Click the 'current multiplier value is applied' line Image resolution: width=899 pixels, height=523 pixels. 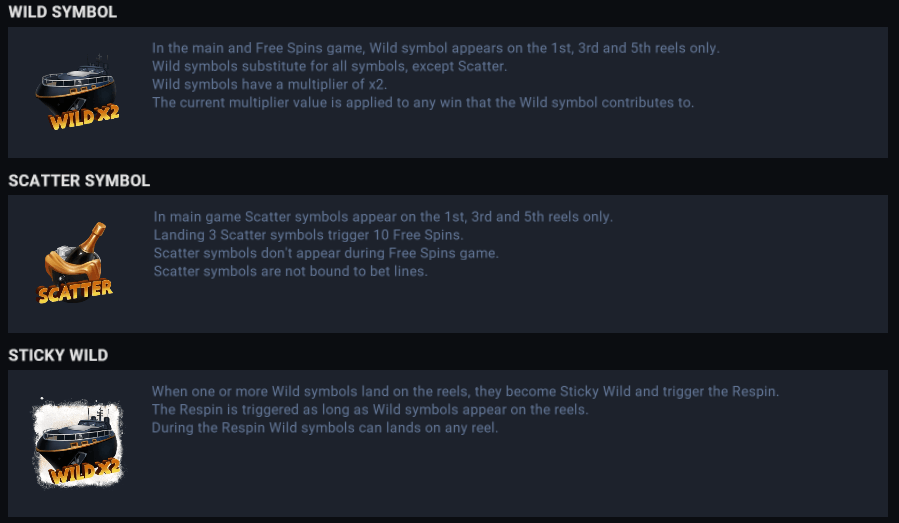pos(422,102)
